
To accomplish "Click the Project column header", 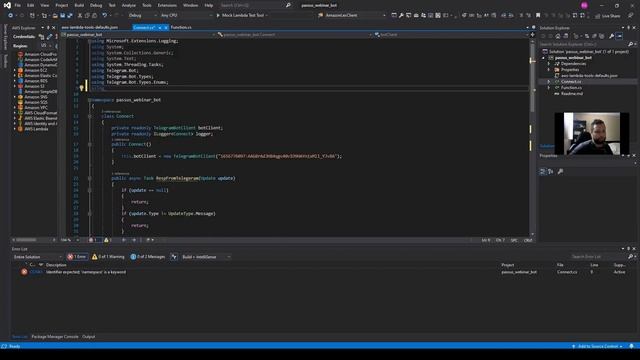I will [x=508, y=265].
